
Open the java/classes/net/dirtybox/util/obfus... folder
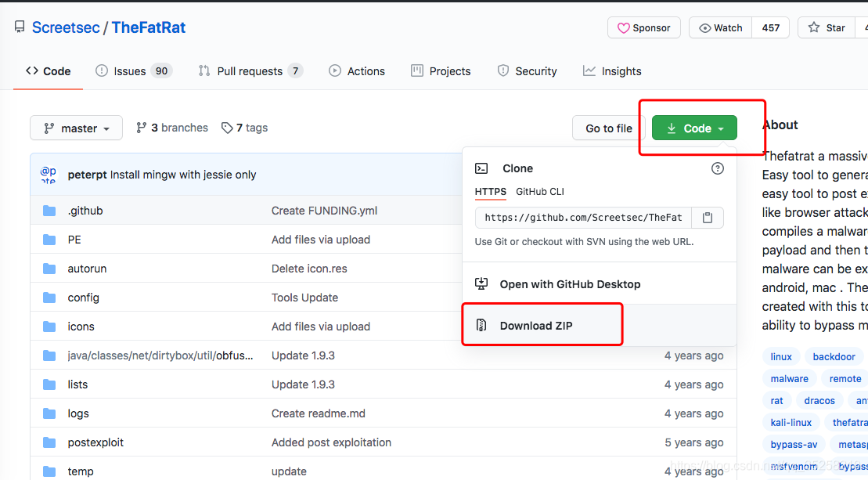(160, 355)
